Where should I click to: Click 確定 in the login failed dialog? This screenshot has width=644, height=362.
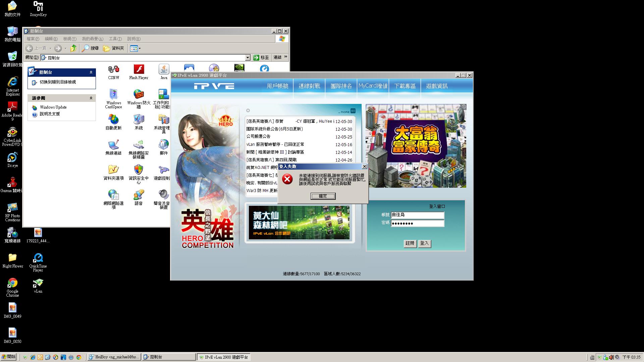pyautogui.click(x=323, y=196)
